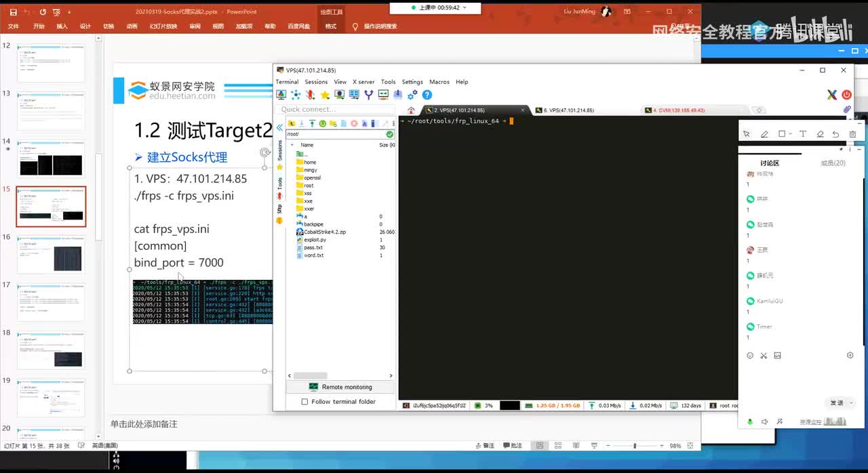Toggle the speaker icon in classroom panel
The image size is (868, 473).
click(764, 421)
